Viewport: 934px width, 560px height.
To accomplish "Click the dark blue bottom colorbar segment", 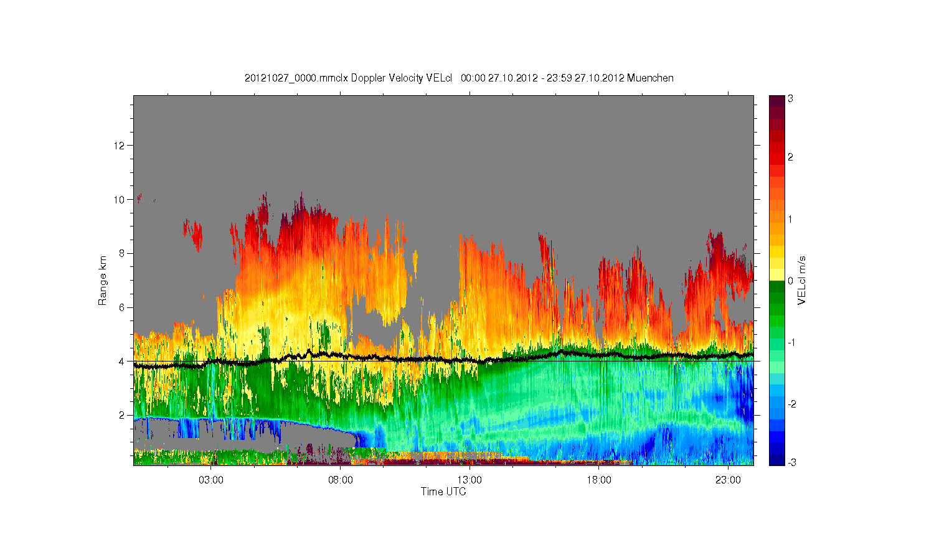I will (x=776, y=460).
